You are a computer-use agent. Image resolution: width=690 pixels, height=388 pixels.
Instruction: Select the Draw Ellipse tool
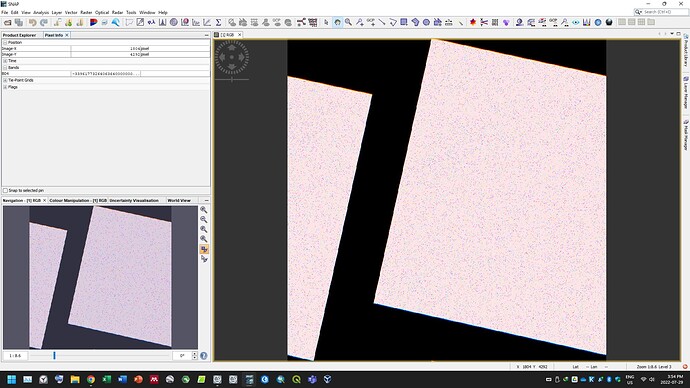tap(426, 22)
